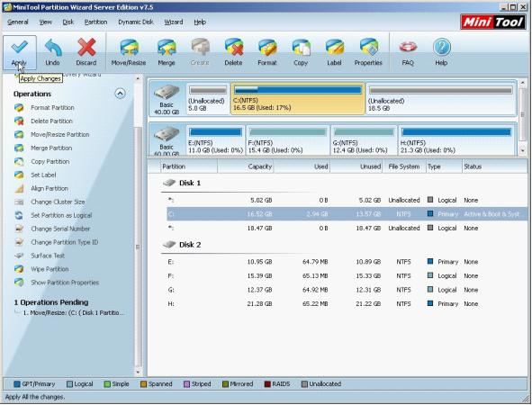Image resolution: width=532 pixels, height=405 pixels.
Task: Select the G: 12.37 GB partition row
Action: click(347, 290)
